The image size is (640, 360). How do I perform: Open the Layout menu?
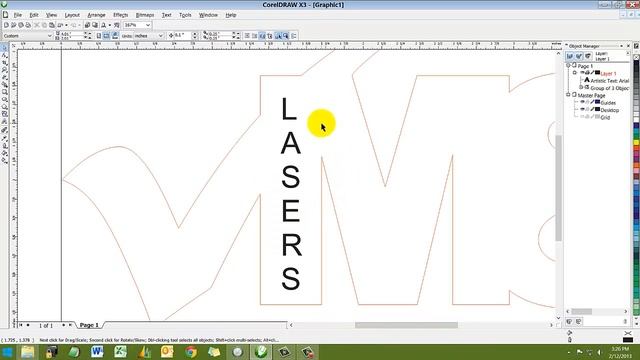coord(72,15)
